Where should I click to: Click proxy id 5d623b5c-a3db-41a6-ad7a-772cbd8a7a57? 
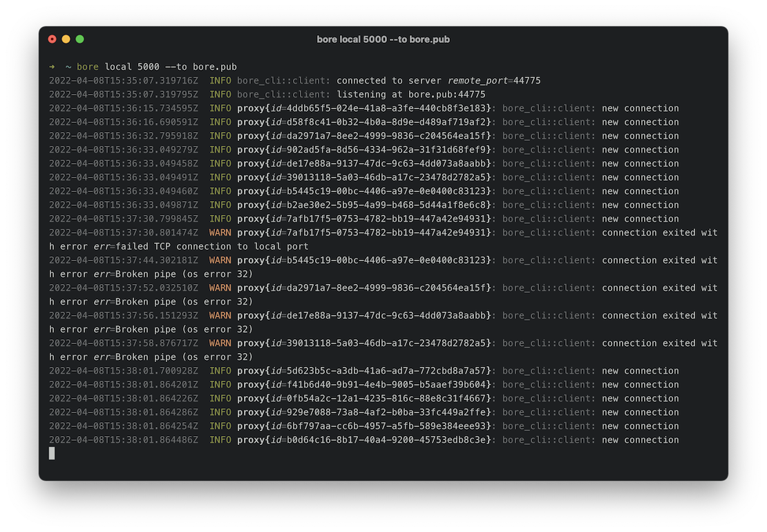387,370
